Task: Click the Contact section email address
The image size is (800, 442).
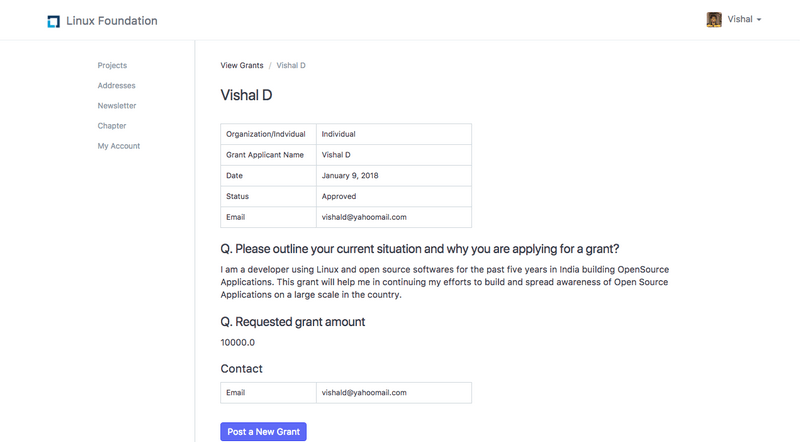Action: pos(364,393)
